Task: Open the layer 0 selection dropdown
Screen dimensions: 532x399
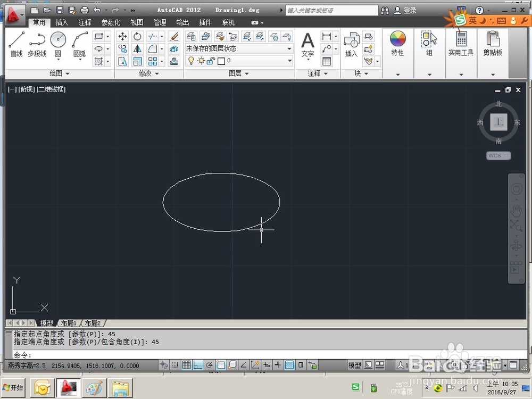Action: (239, 61)
